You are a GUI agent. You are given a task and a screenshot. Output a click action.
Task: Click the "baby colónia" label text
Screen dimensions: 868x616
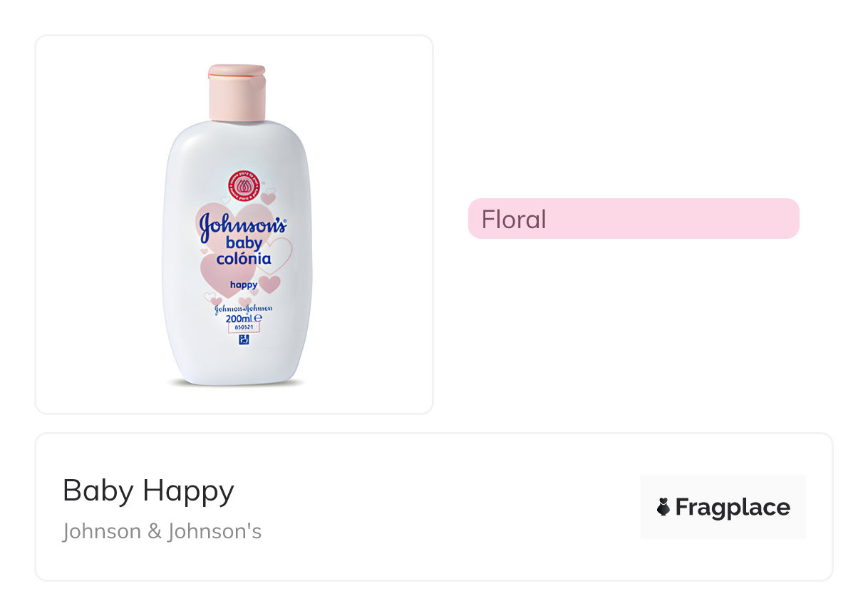tap(244, 252)
